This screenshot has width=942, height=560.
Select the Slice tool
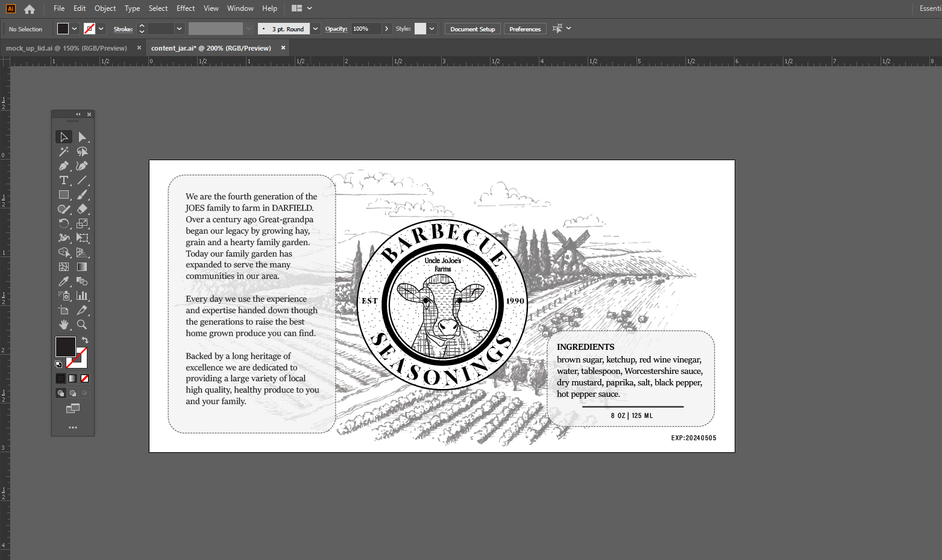pos(83,310)
